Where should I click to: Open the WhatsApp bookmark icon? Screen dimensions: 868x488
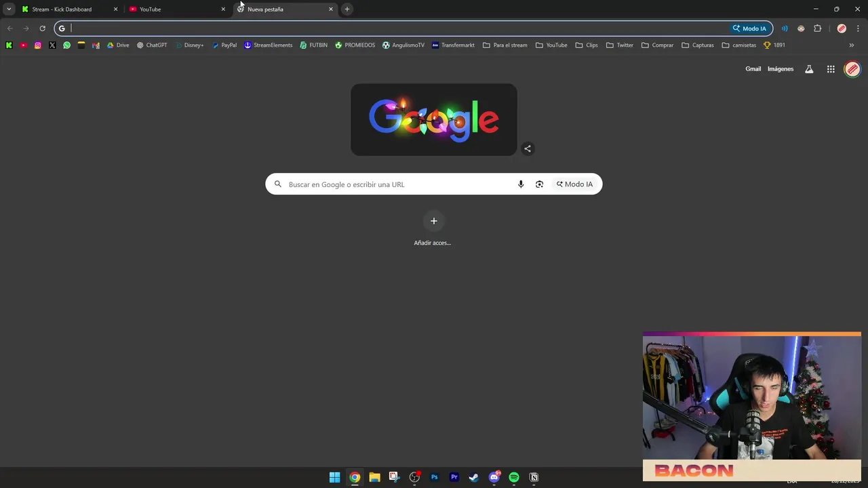tap(66, 45)
